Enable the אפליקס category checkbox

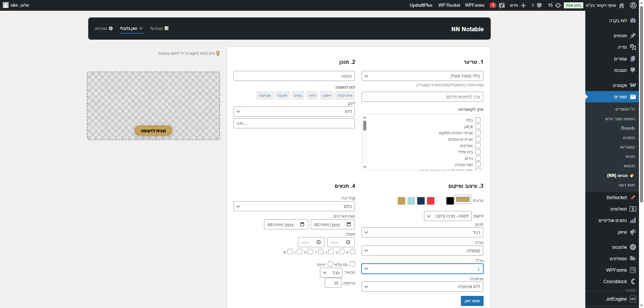[x=478, y=146]
